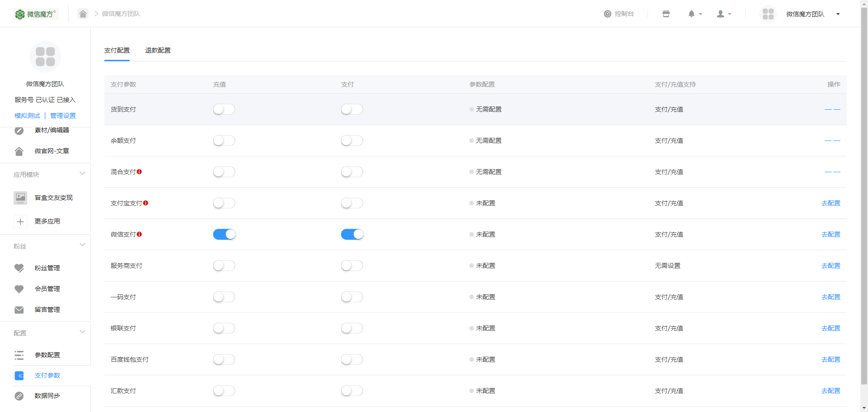Click 去配置 for 支付宝支付
868x412 pixels.
[831, 203]
